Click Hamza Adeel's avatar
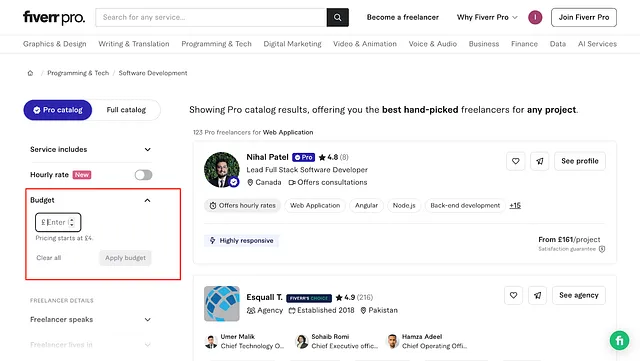 click(392, 341)
